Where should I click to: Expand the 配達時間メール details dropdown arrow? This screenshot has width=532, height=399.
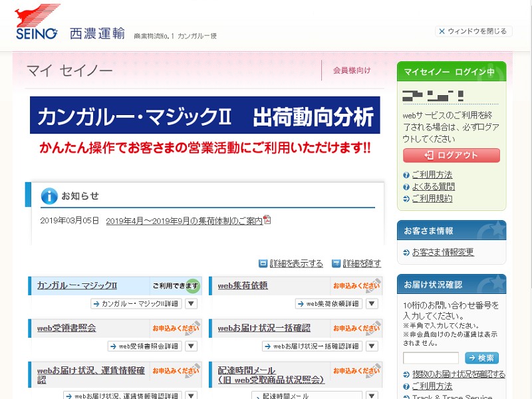pos(372,395)
